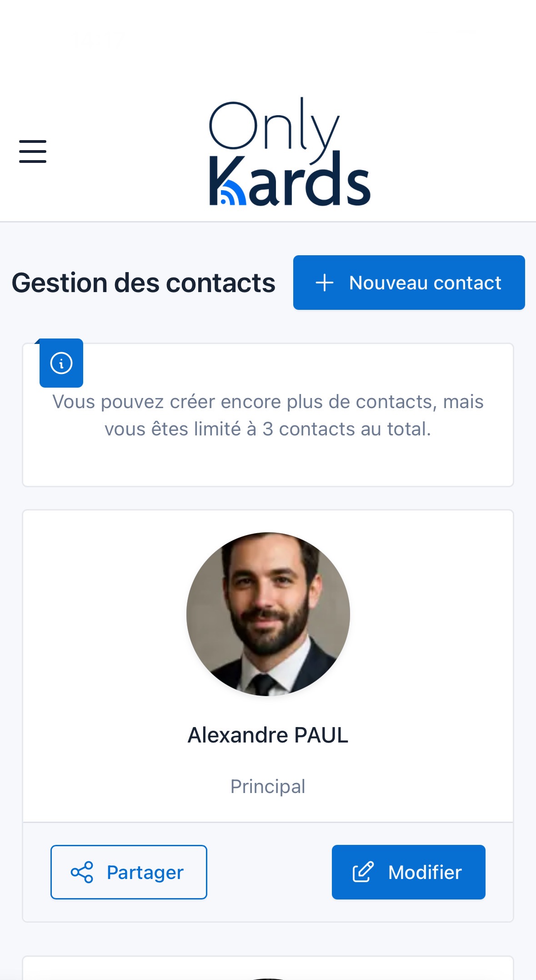The image size is (536, 980).
Task: Click the Gestion des contacts heading
Action: (144, 283)
